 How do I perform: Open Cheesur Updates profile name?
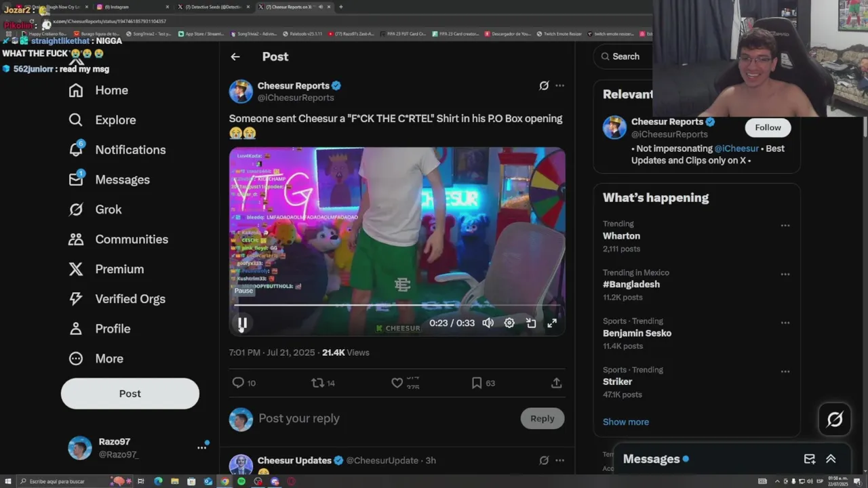click(294, 460)
